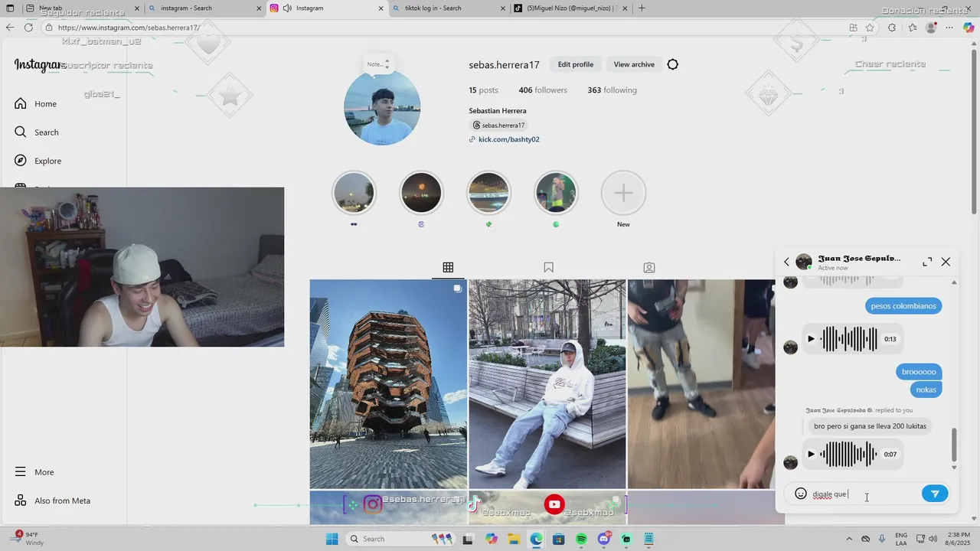The image size is (980, 551).
Task: Open the profile picture avatar
Action: tap(382, 107)
